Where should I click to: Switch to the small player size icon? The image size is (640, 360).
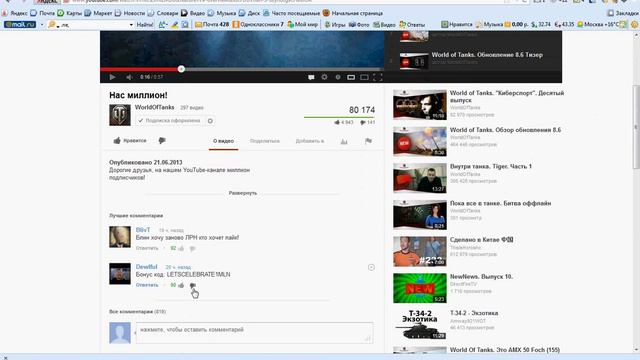tap(351, 77)
